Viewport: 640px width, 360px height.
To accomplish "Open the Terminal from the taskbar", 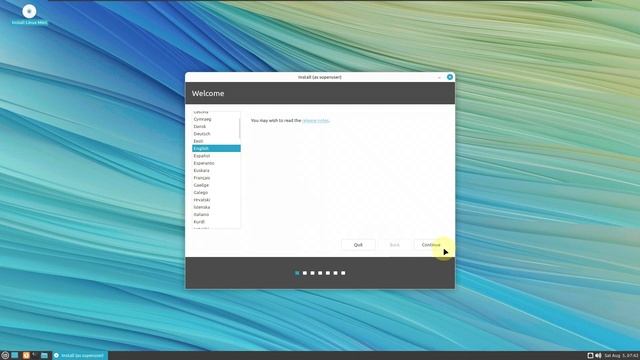I will [35, 356].
